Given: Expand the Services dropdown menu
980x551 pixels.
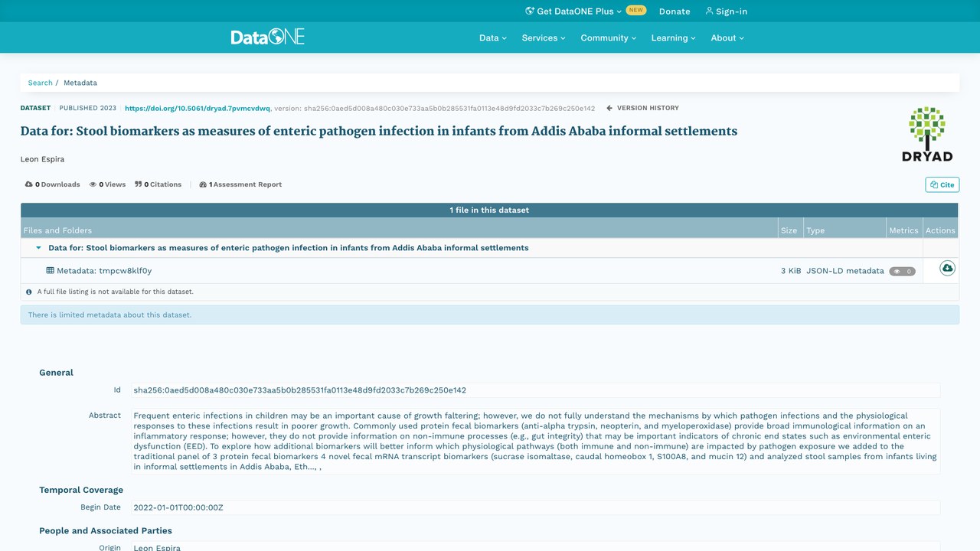Looking at the screenshot, I should point(544,37).
